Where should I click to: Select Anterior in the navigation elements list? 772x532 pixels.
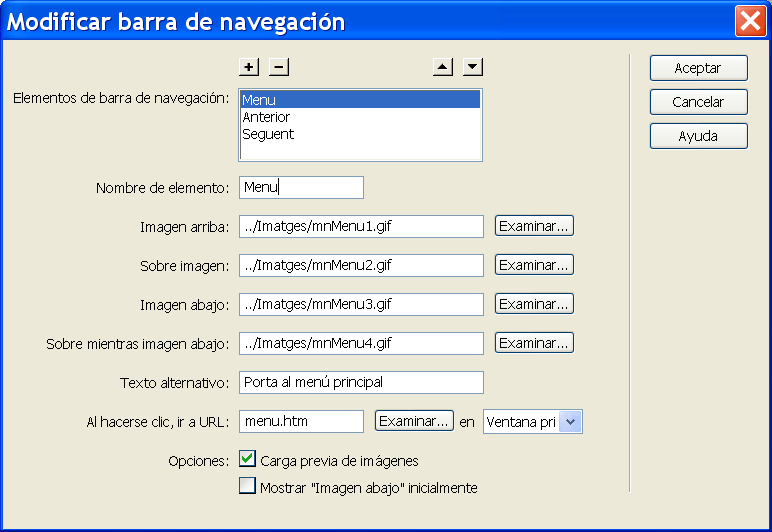(x=266, y=117)
